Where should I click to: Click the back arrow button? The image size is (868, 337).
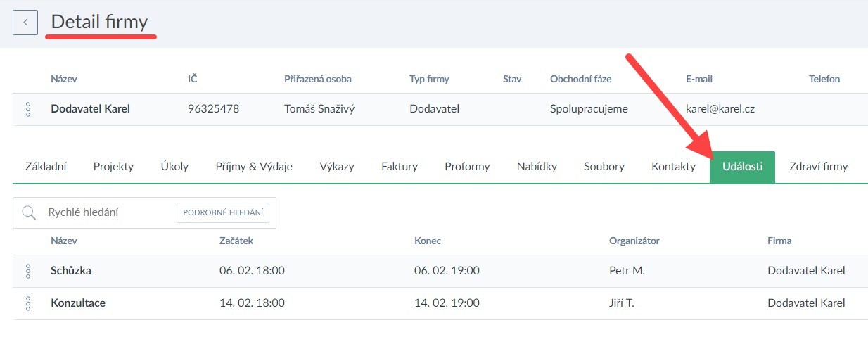point(25,22)
